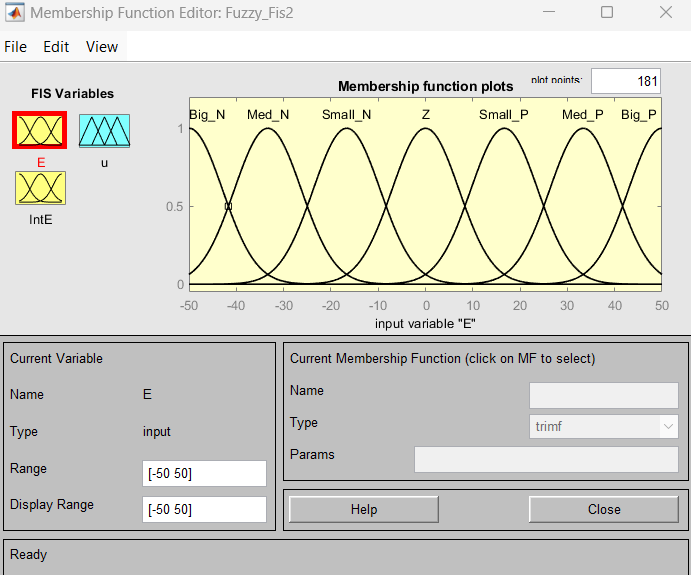The image size is (691, 575).
Task: Click the variable type value 'input'
Action: [156, 432]
